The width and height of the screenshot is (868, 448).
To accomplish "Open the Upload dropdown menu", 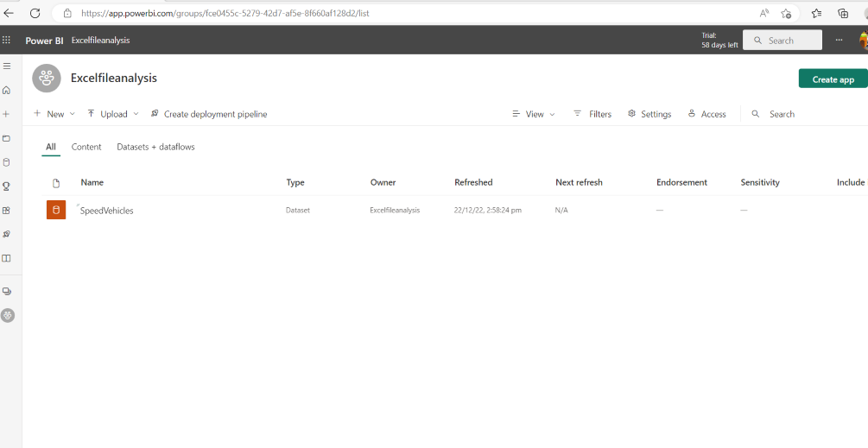I will [x=113, y=114].
